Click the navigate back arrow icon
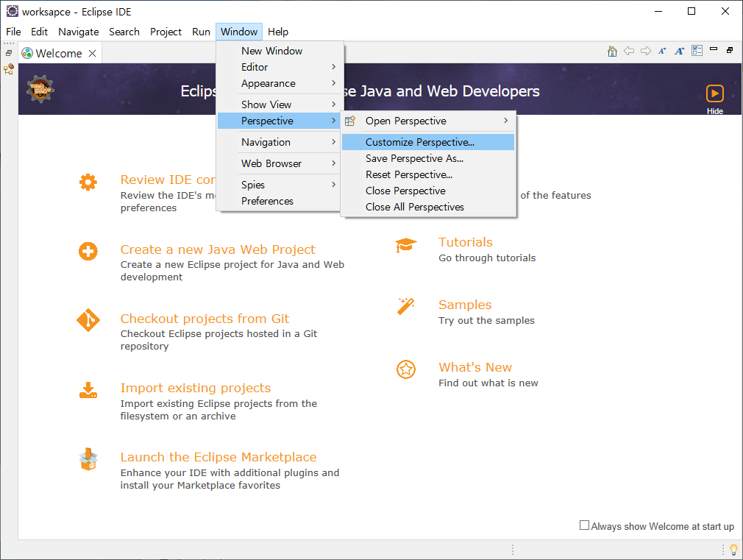743x560 pixels. (629, 51)
